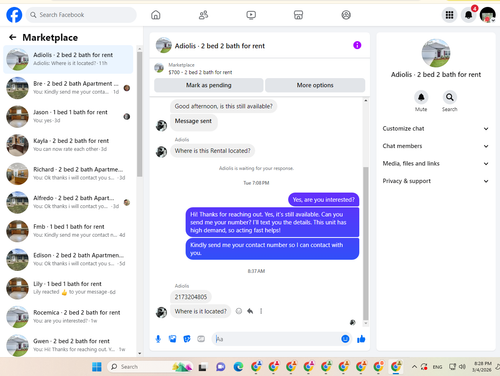
Task: Open Edison 2 bed 2 bath chat
Action: pos(68,260)
